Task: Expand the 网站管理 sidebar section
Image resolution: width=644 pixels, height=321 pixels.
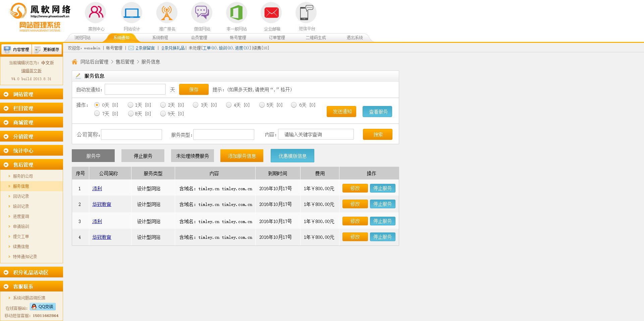Action: tap(32, 94)
